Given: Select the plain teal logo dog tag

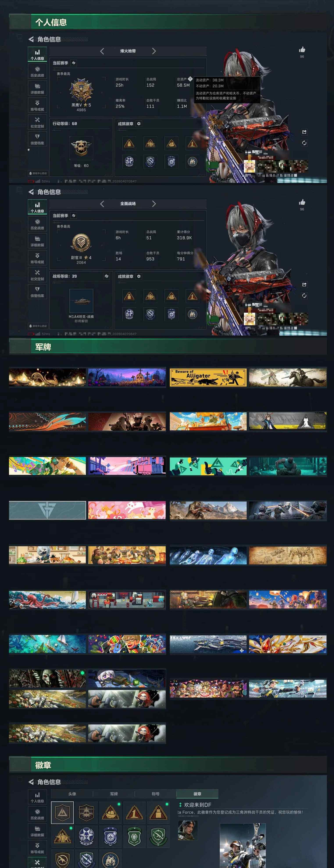Looking at the screenshot, I should click(48, 511).
